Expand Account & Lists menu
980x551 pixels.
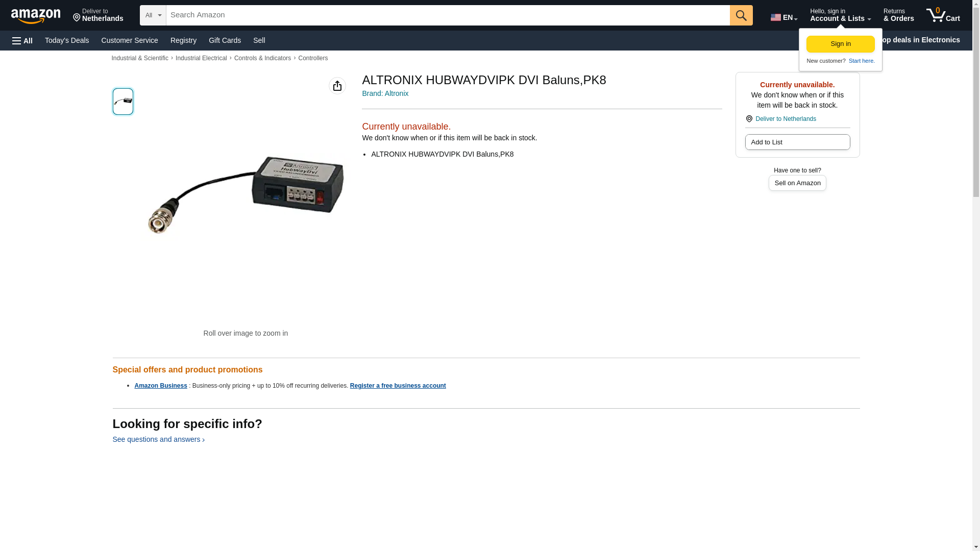840,15
